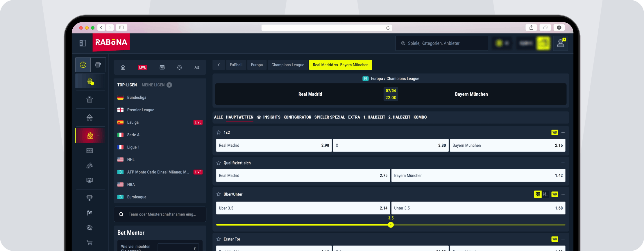Bet Bayern München qualifies at 1.42
This screenshot has width=644, height=251.
pyautogui.click(x=478, y=175)
